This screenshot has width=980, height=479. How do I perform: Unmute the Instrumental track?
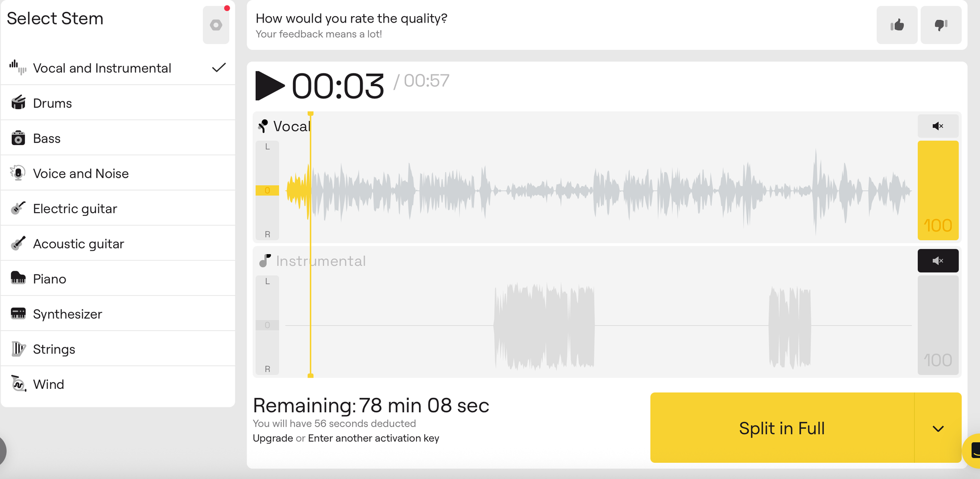pyautogui.click(x=938, y=261)
